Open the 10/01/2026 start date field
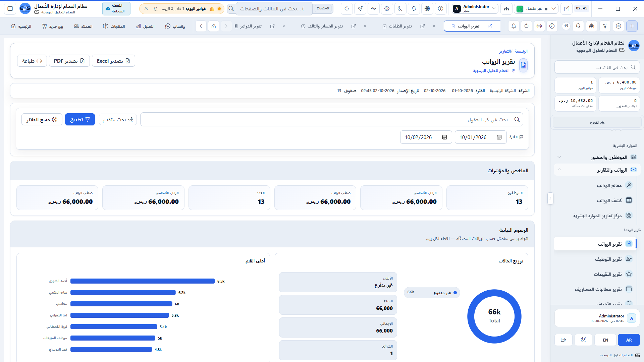This screenshot has width=644, height=362. click(x=481, y=137)
